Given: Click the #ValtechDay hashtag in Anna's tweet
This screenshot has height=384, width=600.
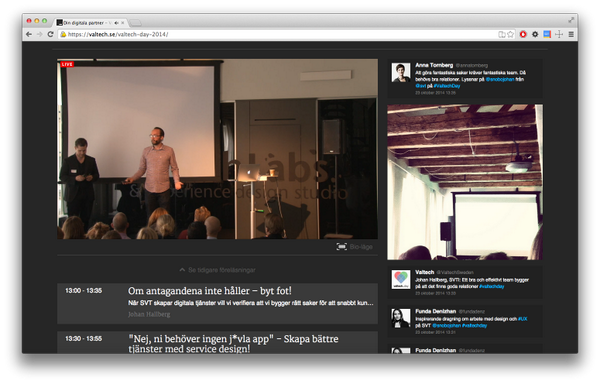Looking at the screenshot, I should [447, 86].
